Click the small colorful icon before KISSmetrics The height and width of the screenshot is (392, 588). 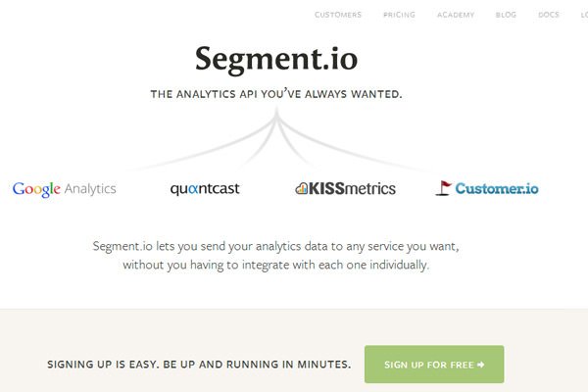coord(301,188)
